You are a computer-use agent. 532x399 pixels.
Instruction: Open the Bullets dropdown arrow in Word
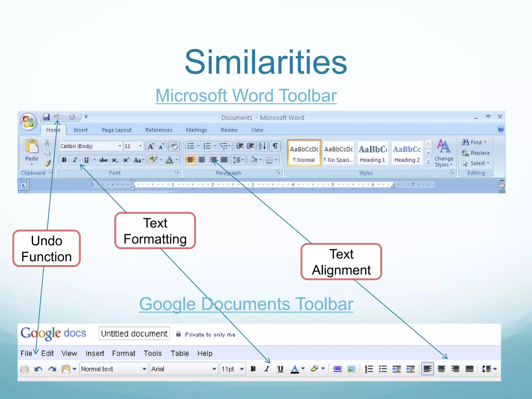pos(198,146)
